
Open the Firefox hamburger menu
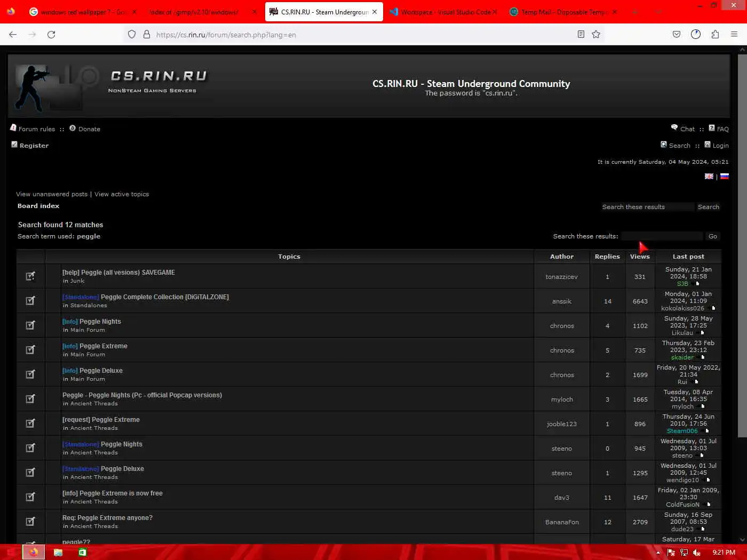(734, 35)
